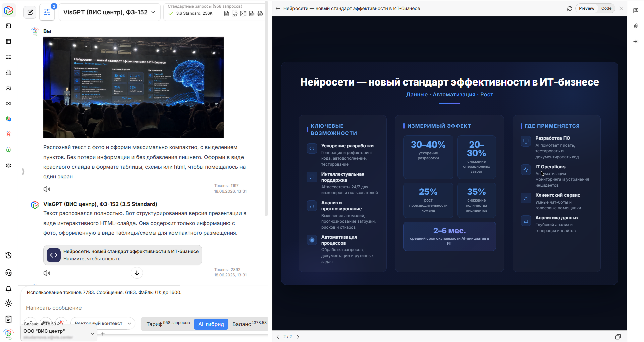Click the Ускорение разработки item in slide
The image size is (644, 342).
343,155
